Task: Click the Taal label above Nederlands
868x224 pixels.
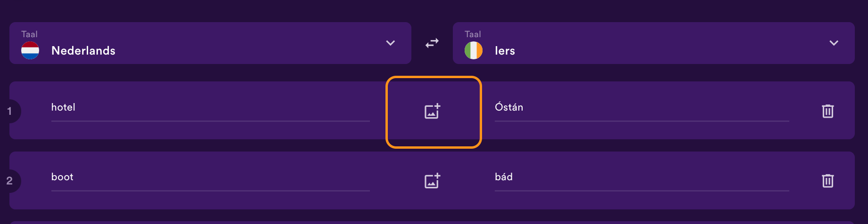Action: point(29,34)
